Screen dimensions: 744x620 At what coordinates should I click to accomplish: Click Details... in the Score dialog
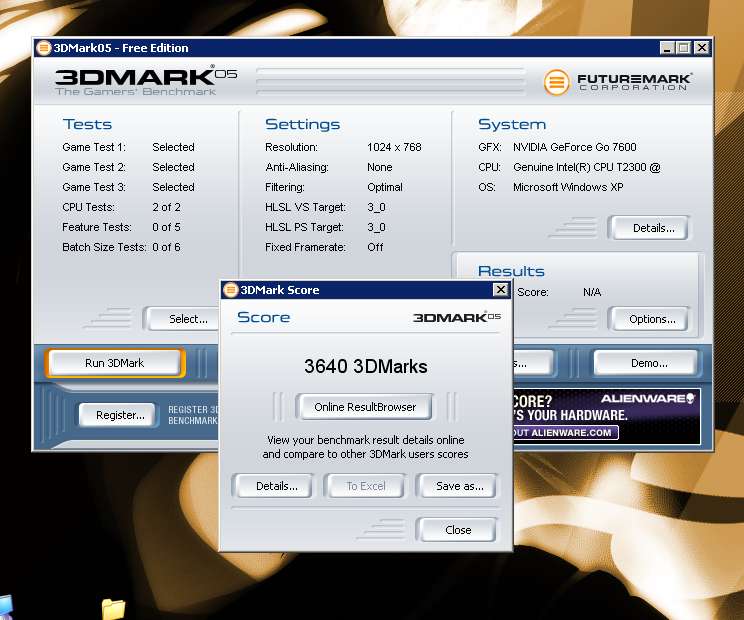(x=274, y=486)
